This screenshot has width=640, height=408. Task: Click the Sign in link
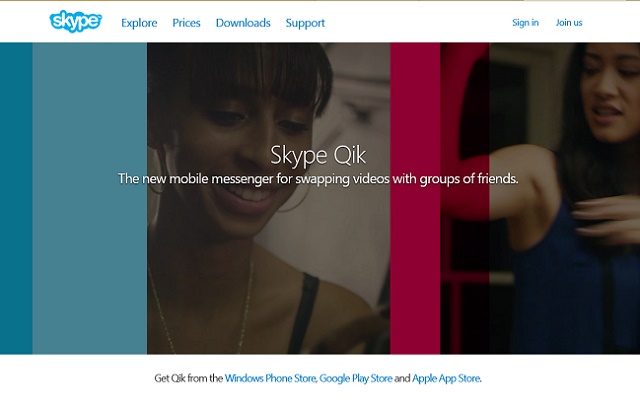(x=525, y=22)
